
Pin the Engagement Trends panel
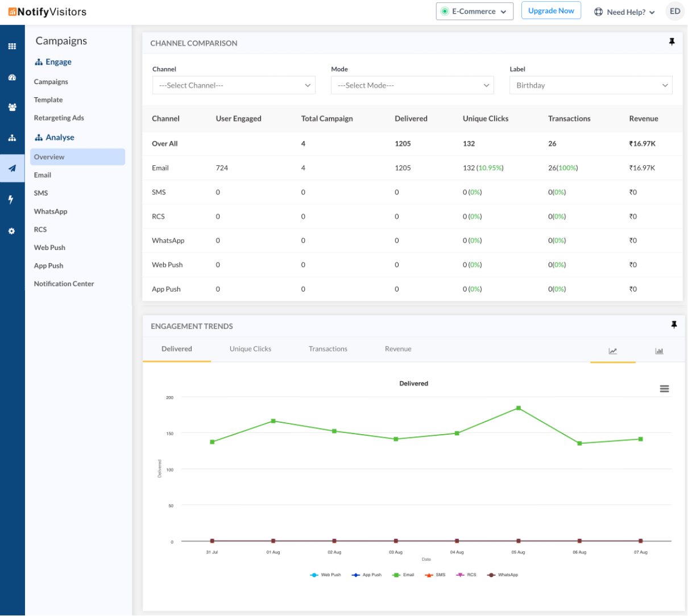pyautogui.click(x=674, y=325)
